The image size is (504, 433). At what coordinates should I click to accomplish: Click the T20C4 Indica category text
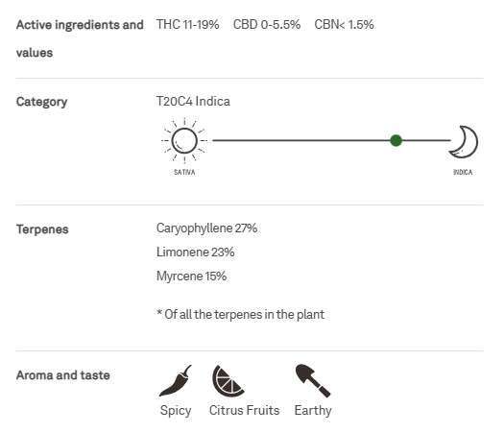[193, 101]
